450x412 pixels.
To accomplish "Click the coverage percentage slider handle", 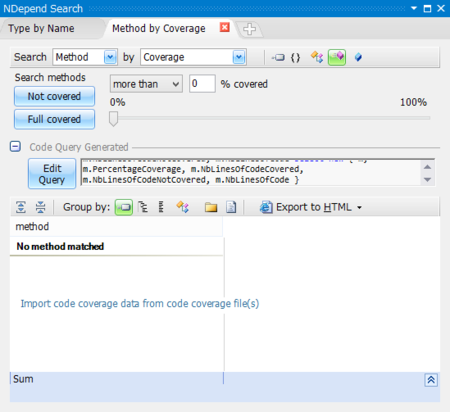I will pos(113,119).
